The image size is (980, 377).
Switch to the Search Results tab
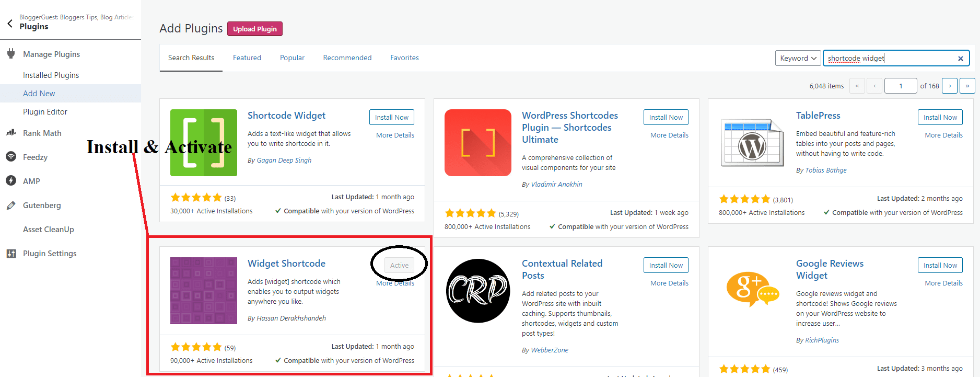(191, 58)
